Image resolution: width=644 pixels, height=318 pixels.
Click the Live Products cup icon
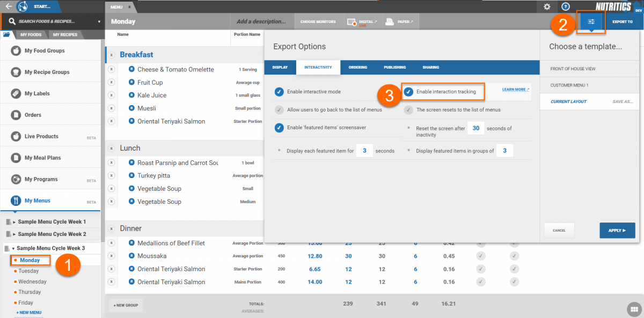pos(16,136)
